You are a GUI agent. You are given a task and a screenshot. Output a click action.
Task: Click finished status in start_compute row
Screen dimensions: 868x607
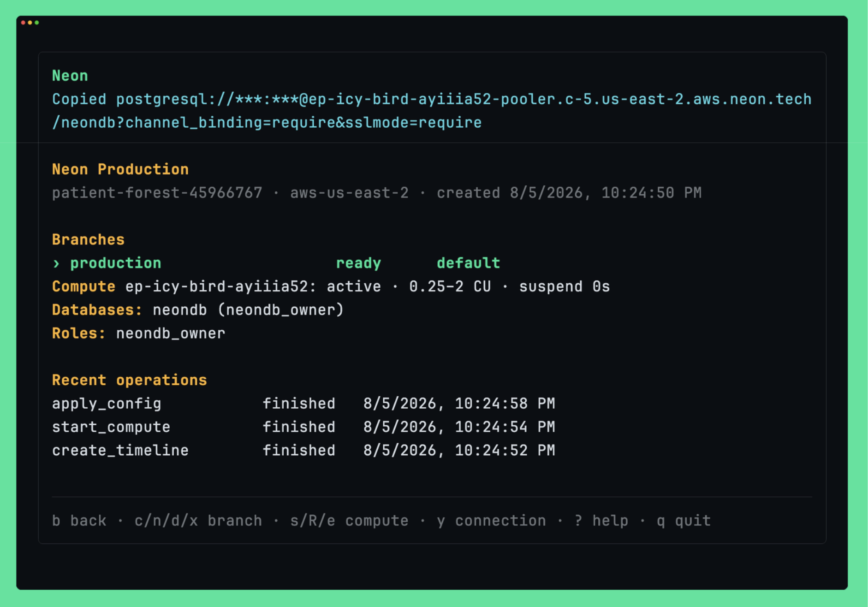click(299, 427)
